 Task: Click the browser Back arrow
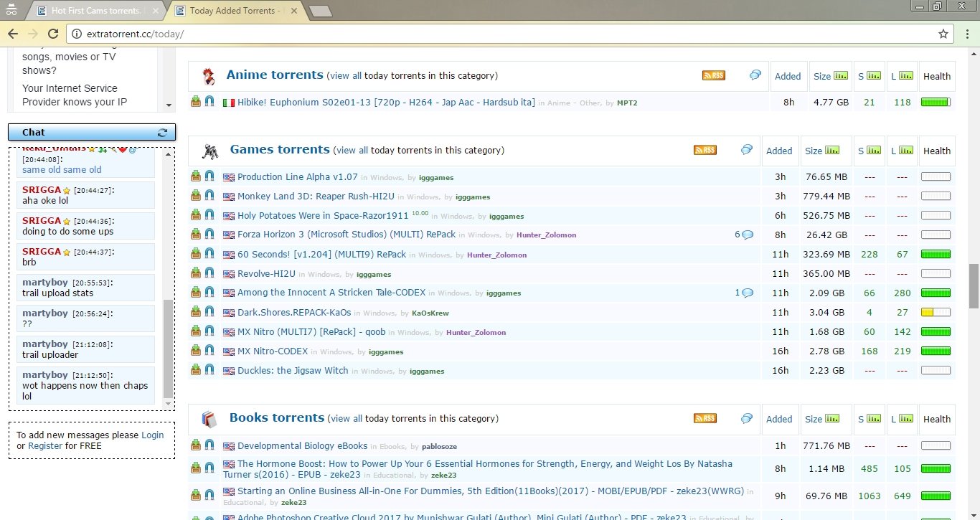tap(13, 34)
